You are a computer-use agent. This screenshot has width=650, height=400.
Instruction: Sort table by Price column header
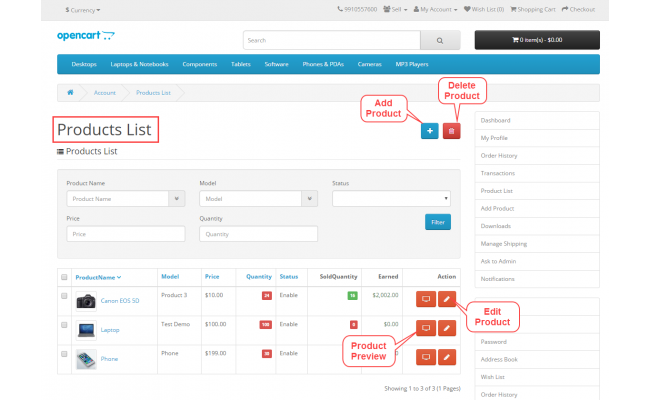pos(212,276)
